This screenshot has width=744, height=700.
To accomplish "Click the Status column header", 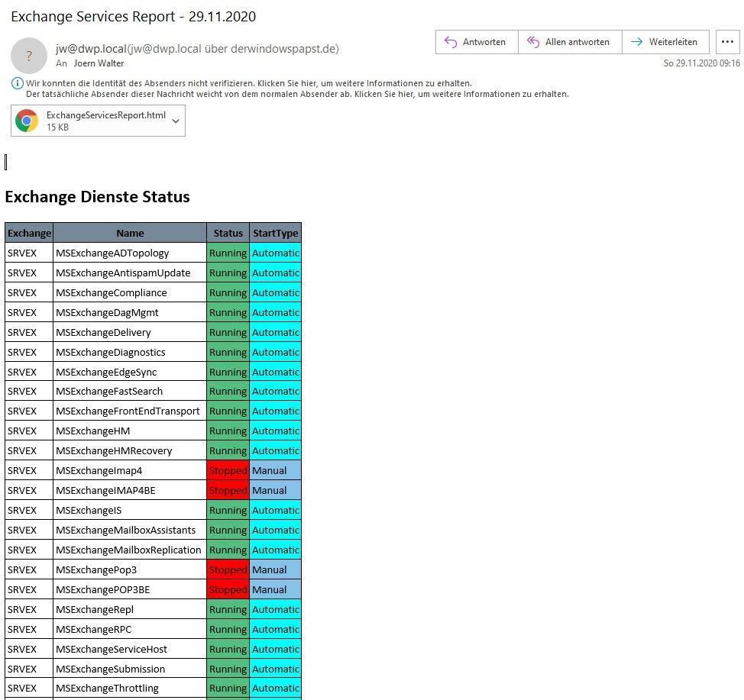I will click(x=228, y=233).
